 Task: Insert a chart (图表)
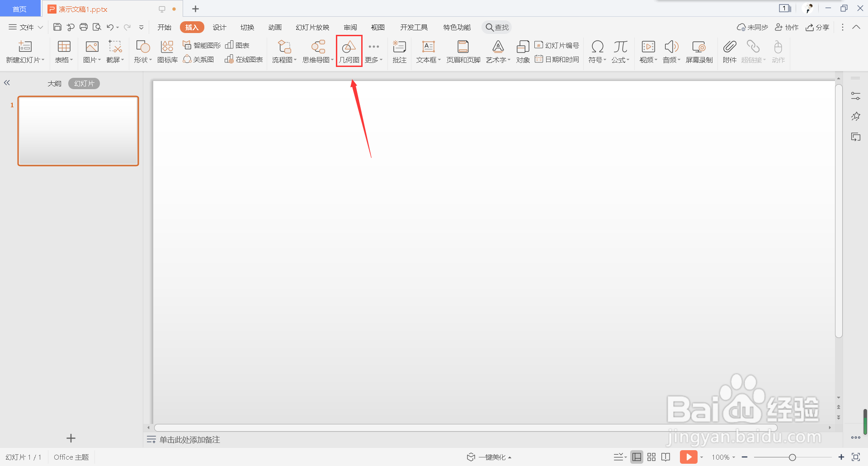click(237, 45)
